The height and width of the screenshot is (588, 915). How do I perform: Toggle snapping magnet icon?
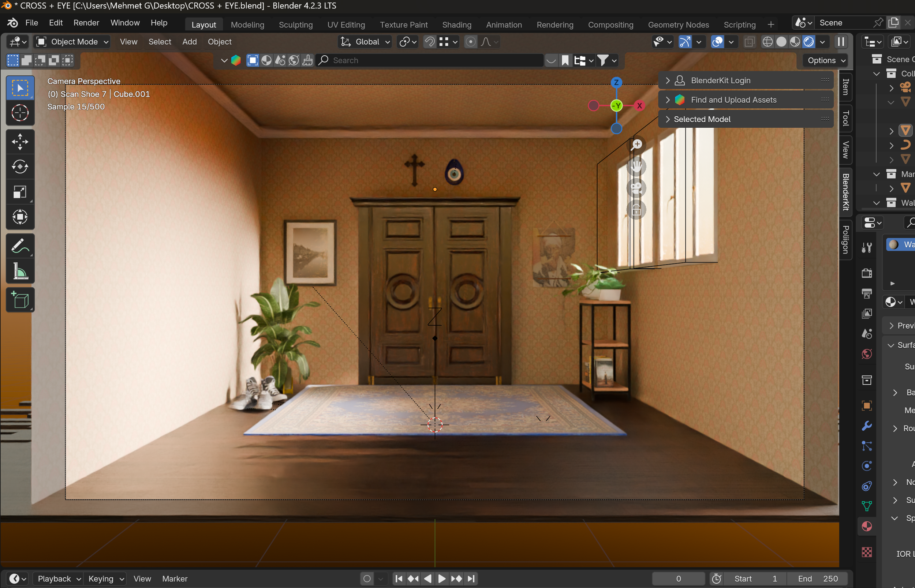(x=430, y=42)
